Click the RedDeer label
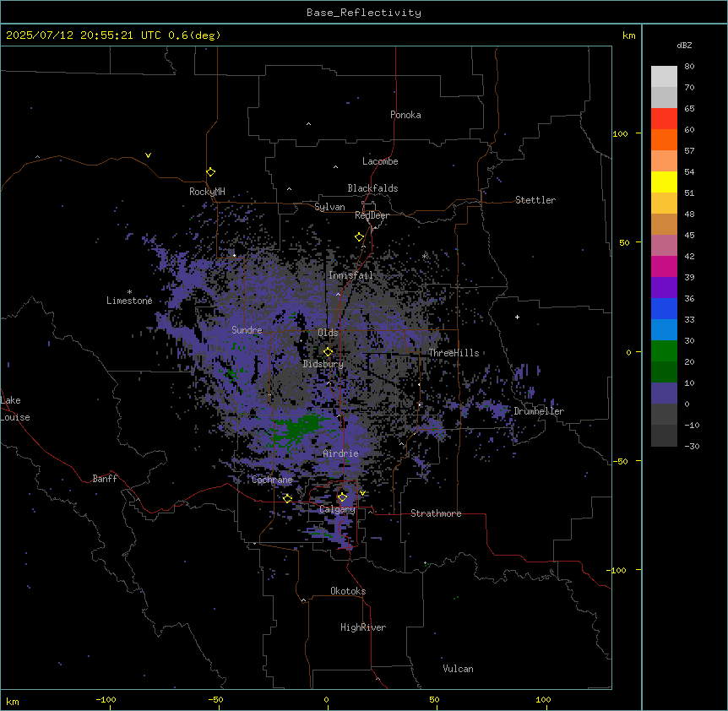The width and height of the screenshot is (728, 711). [372, 215]
